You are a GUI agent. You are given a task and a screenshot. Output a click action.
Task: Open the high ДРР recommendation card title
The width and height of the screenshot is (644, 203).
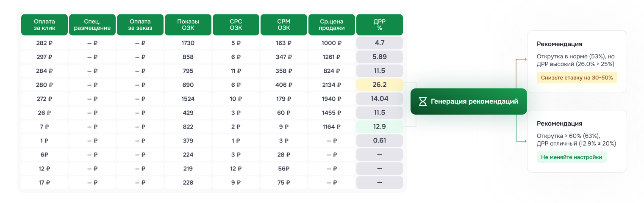559,44
